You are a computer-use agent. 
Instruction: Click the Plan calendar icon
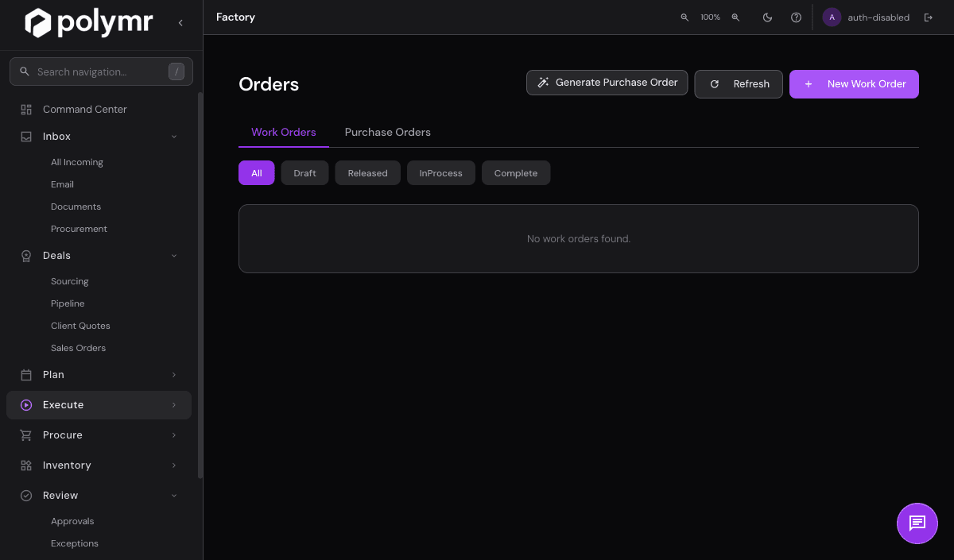pos(26,375)
